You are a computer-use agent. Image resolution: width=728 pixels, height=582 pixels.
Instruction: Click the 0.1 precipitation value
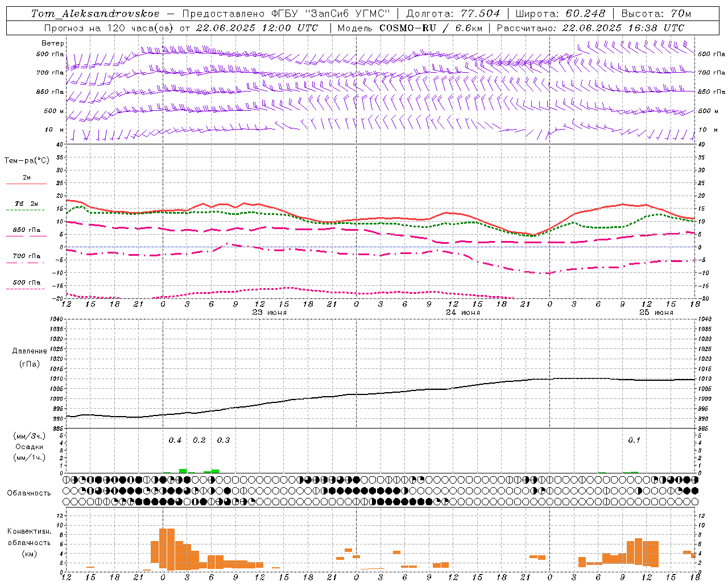coord(634,440)
